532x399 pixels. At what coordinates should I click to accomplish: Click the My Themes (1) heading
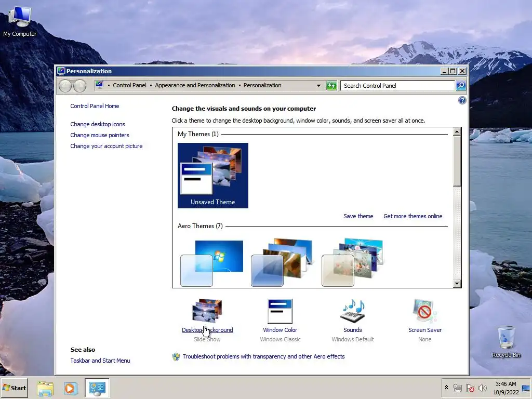[x=198, y=134]
